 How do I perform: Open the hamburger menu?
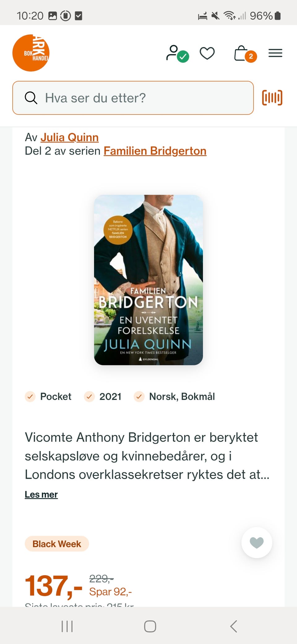[x=275, y=53]
